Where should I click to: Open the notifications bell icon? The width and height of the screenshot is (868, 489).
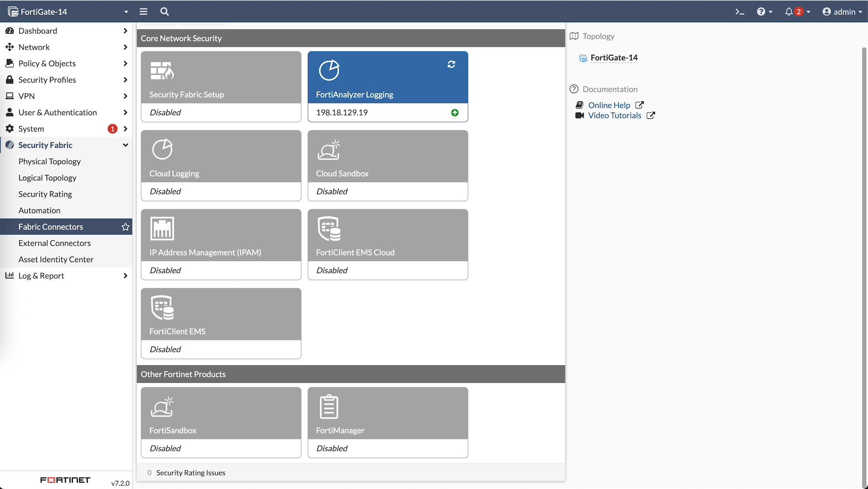789,12
